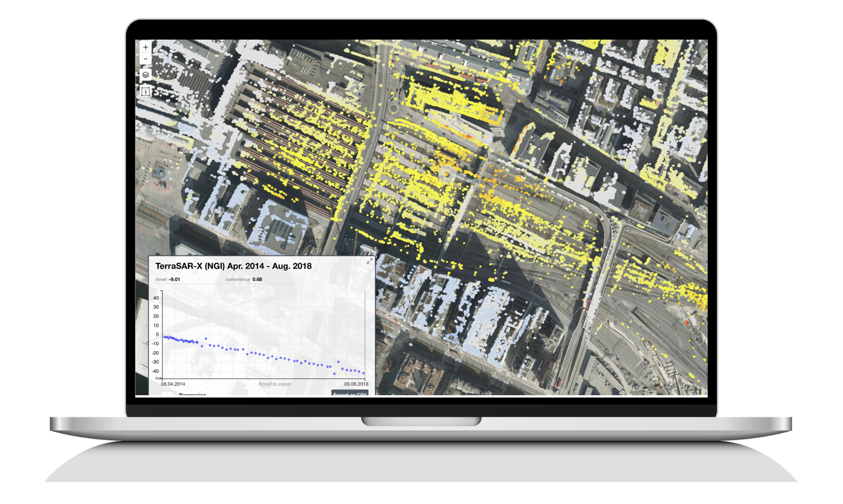This screenshot has width=843, height=504.
Task: Select the coherence value 0.68
Action: (x=257, y=279)
